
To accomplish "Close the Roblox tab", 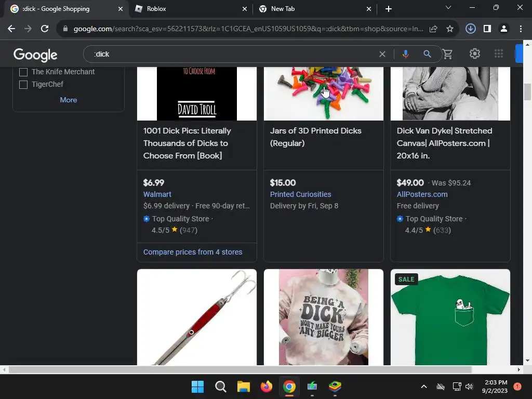I will tap(245, 9).
